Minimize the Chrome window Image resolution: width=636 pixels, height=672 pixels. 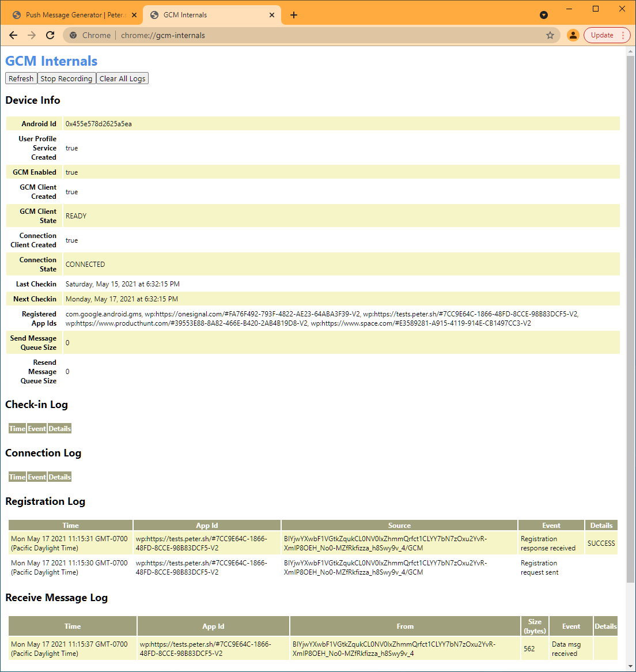pyautogui.click(x=569, y=9)
